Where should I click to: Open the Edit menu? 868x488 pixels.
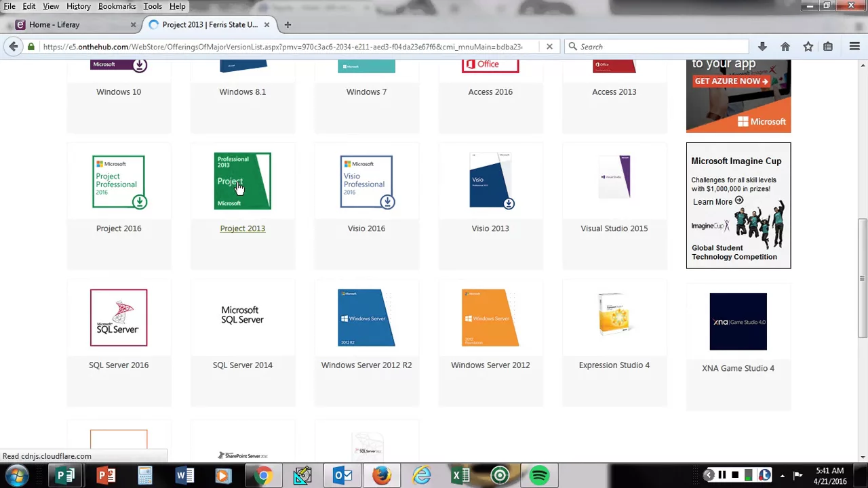pyautogui.click(x=29, y=6)
